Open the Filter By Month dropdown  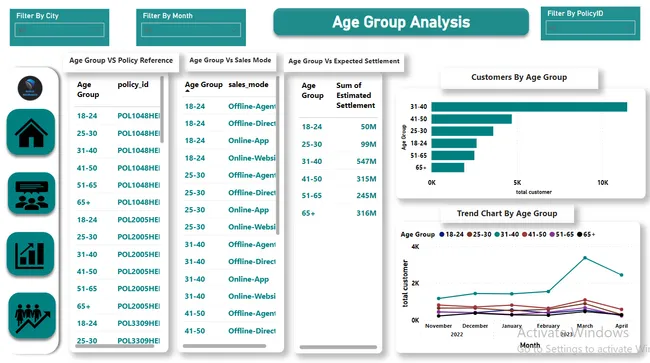coord(191,30)
